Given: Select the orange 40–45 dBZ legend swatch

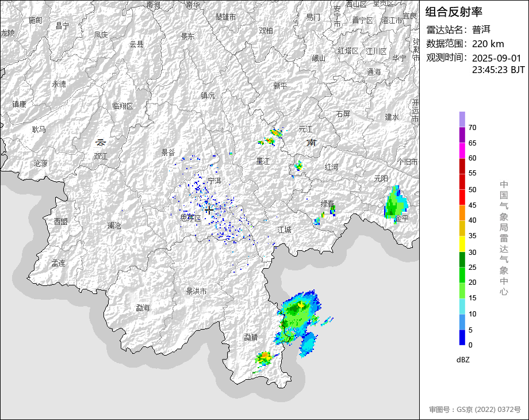Looking at the screenshot, I should 462,212.
